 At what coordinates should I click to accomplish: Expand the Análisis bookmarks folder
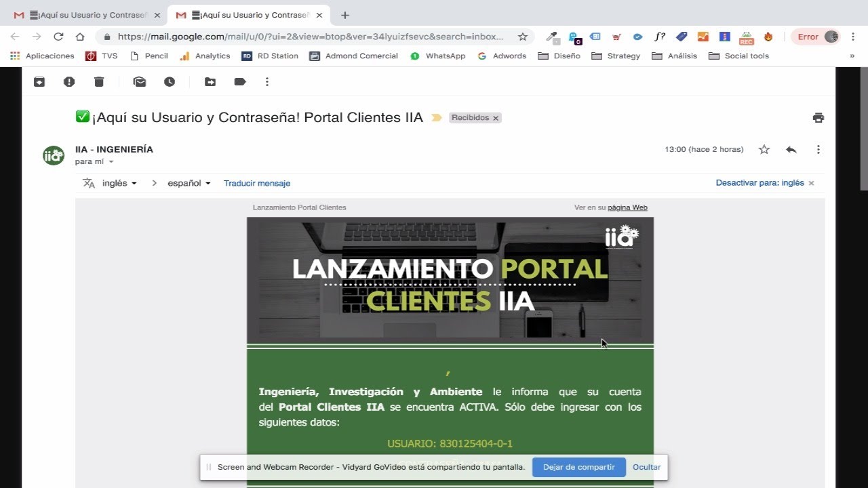tap(674, 56)
